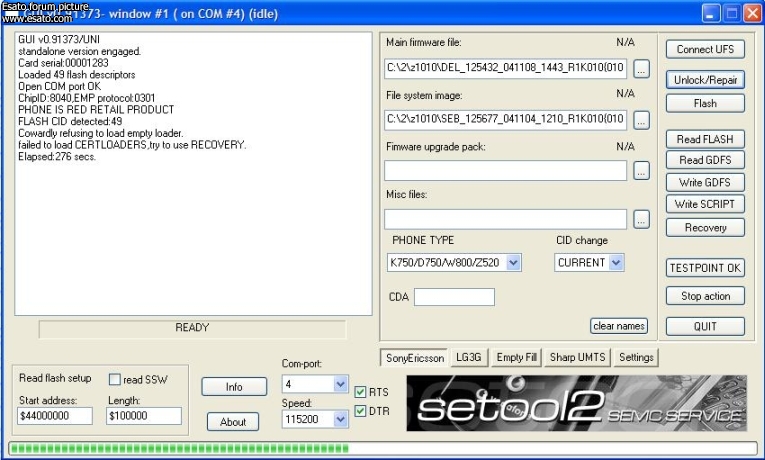Viewport: 765px width, 460px height.
Task: Click log line 'Elapsed:276 secs.'
Action: (x=57, y=157)
